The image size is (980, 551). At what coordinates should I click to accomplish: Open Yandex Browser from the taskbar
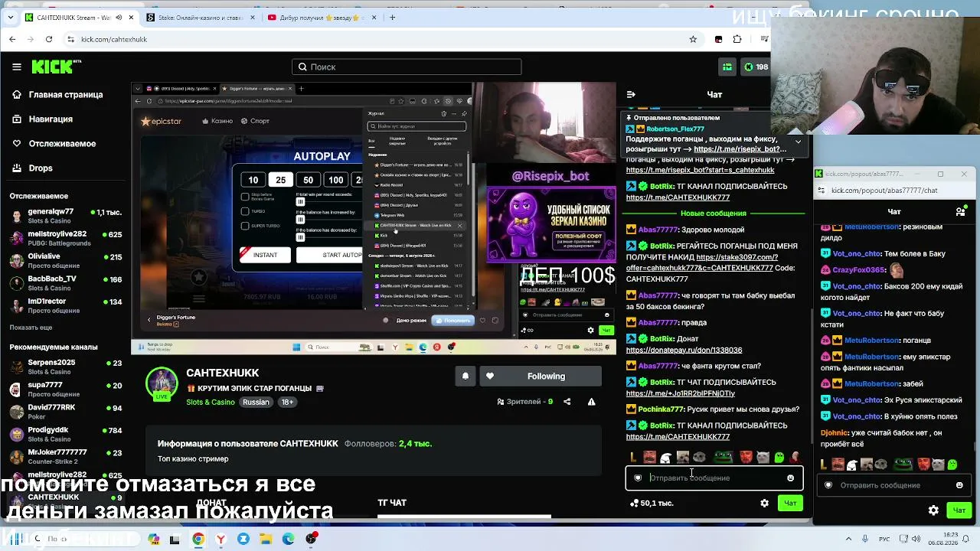click(220, 539)
